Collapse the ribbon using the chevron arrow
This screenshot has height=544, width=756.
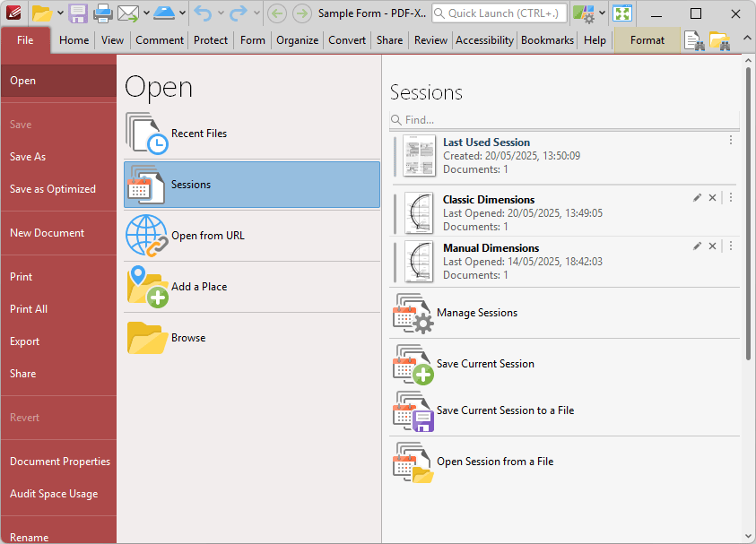747,38
